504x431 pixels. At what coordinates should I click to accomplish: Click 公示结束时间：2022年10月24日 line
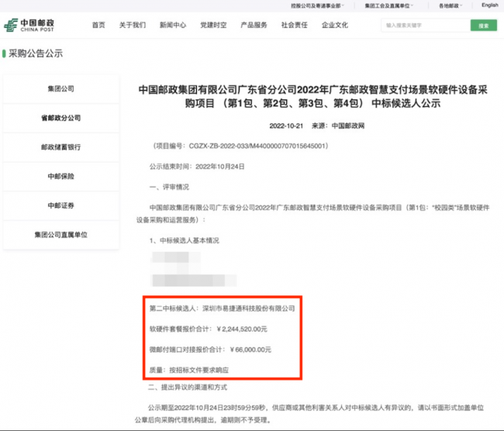pyautogui.click(x=197, y=167)
